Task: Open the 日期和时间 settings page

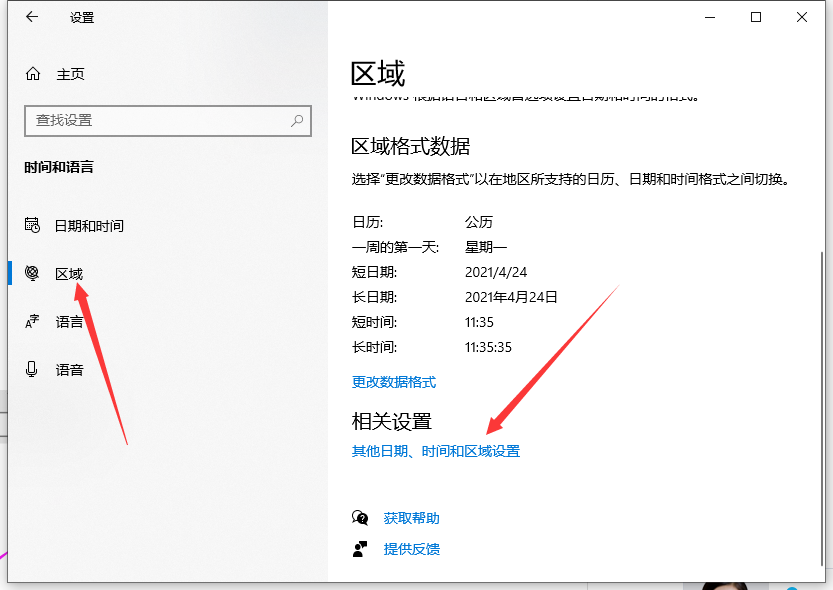Action: pyautogui.click(x=89, y=226)
